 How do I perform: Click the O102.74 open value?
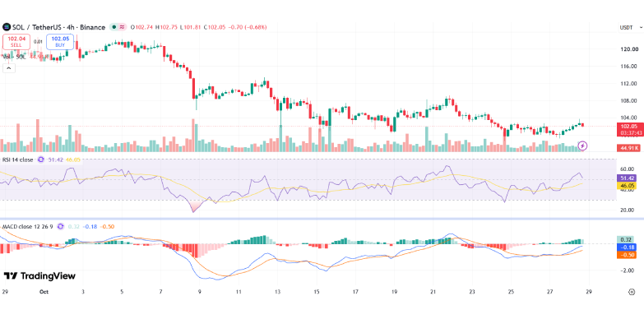[x=141, y=27]
